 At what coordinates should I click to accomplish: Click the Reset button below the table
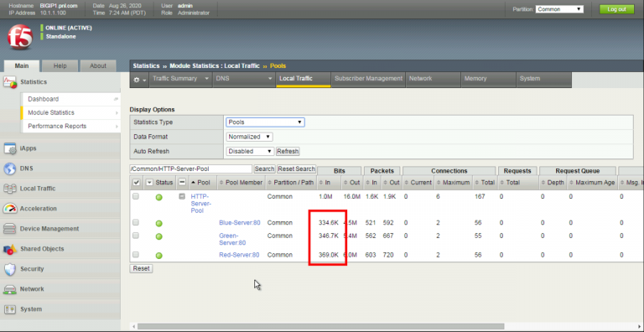[x=141, y=268]
